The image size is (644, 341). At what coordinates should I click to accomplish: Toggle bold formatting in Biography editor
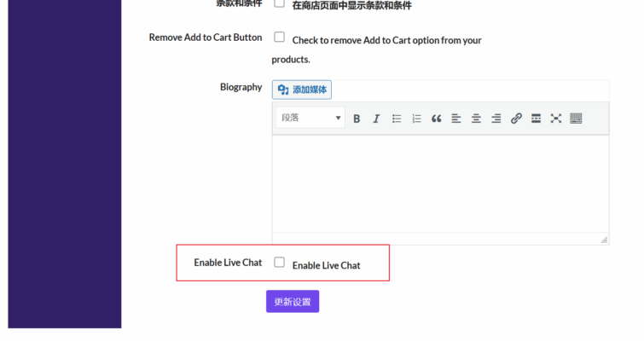coord(357,118)
